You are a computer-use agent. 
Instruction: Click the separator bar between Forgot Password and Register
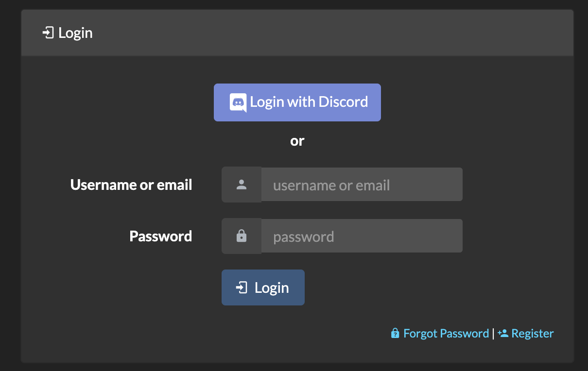493,334
